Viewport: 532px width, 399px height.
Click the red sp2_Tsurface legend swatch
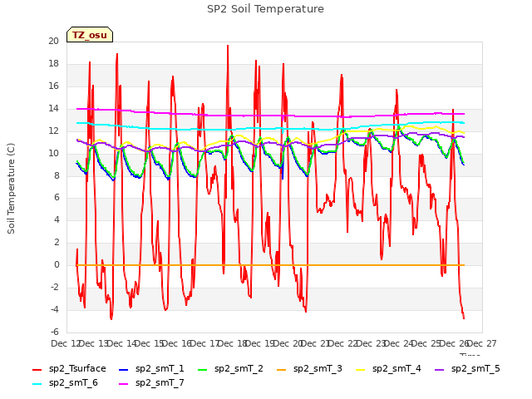pyautogui.click(x=37, y=369)
